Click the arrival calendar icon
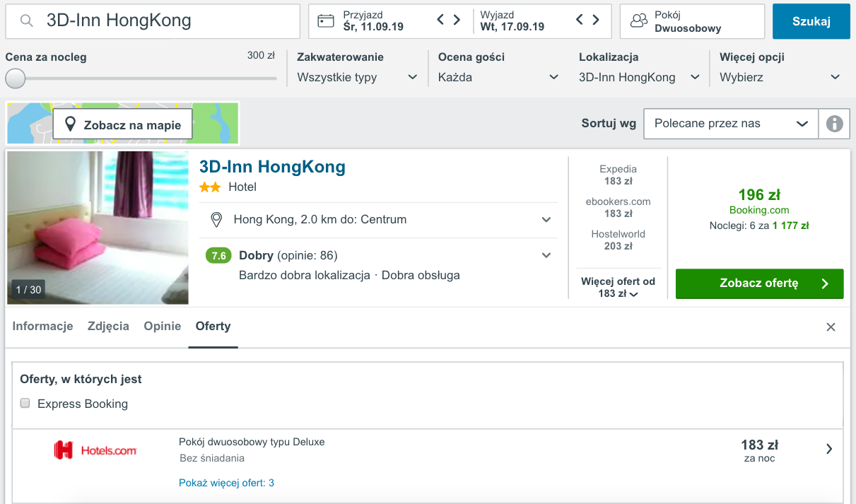Viewport: 856px width, 504px height. pos(325,20)
